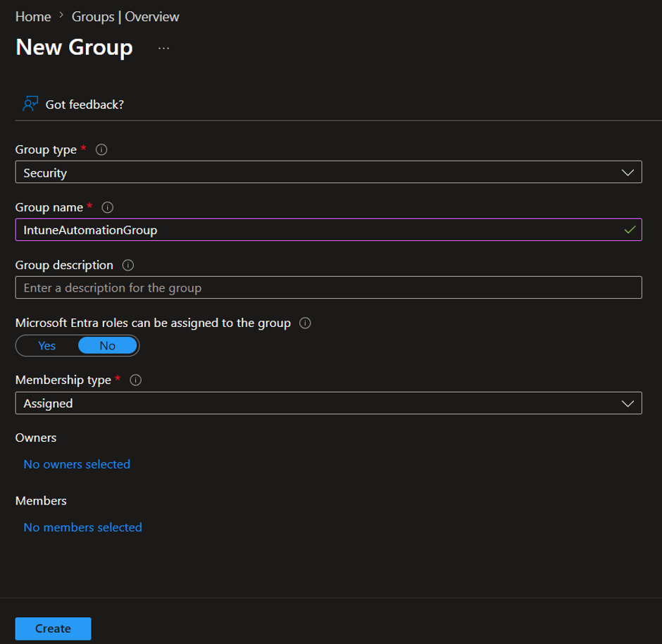
Task: Set Entra roles toggle to Yes
Action: (x=47, y=346)
